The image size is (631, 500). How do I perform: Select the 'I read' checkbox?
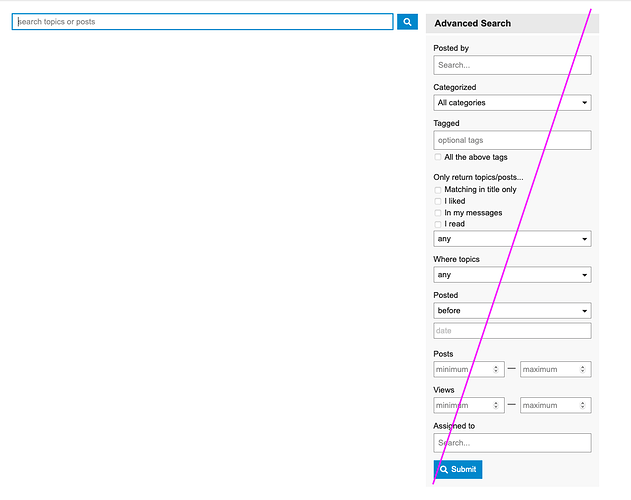438,224
